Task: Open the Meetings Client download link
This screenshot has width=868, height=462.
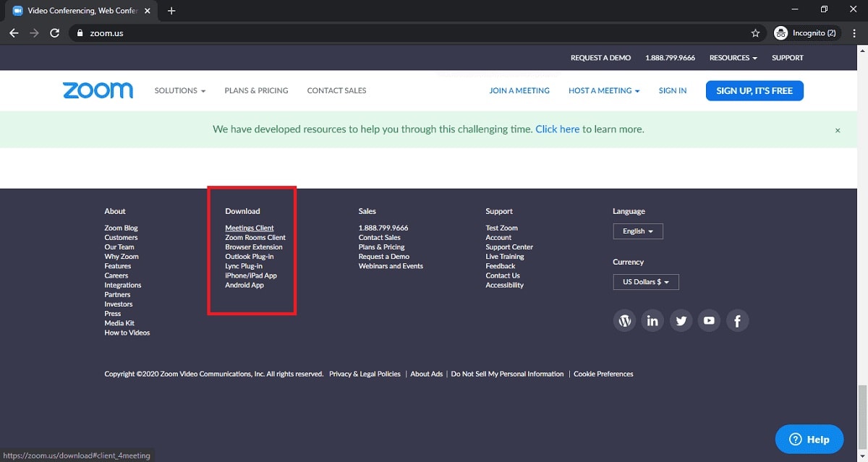Action: (250, 228)
